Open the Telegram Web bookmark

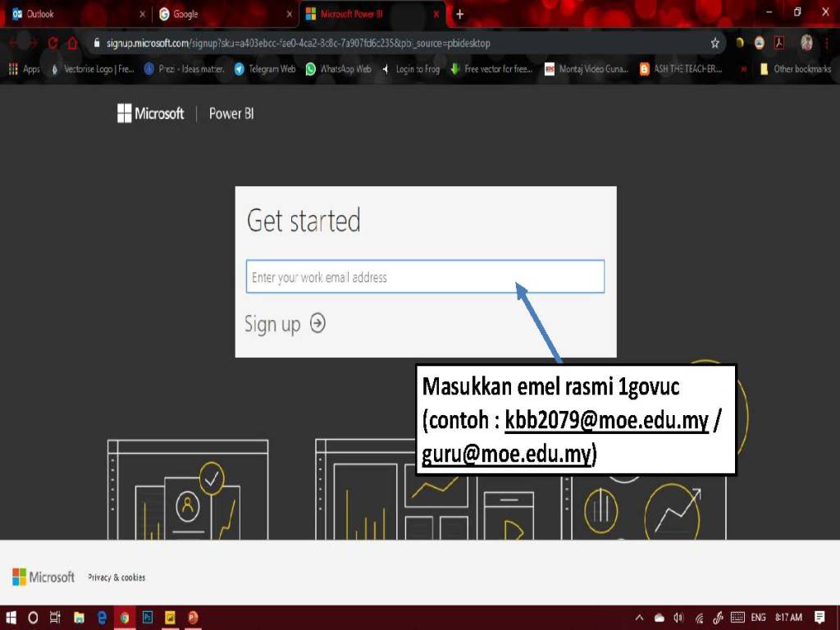(265, 69)
